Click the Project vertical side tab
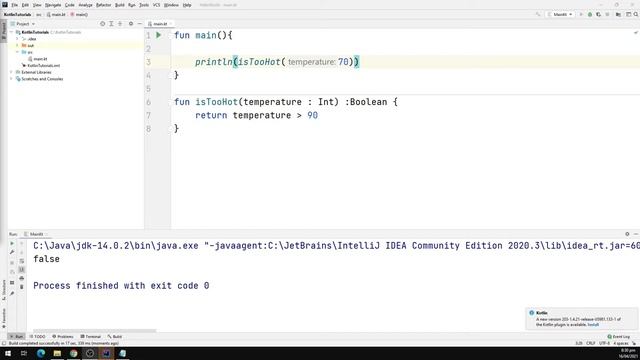Viewport: 640px width, 360px height. point(4,31)
